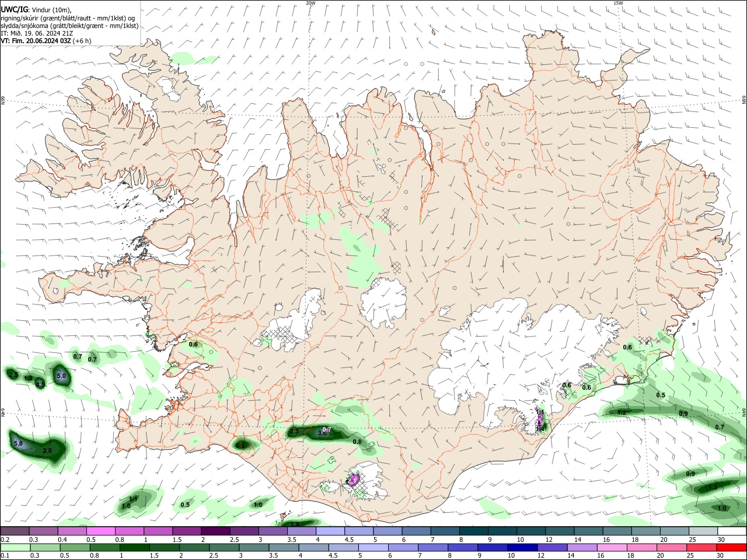Image resolution: width=747 pixels, height=560 pixels.
Task: Pick the red bottom-row swatch after 30
Action: tap(731, 547)
